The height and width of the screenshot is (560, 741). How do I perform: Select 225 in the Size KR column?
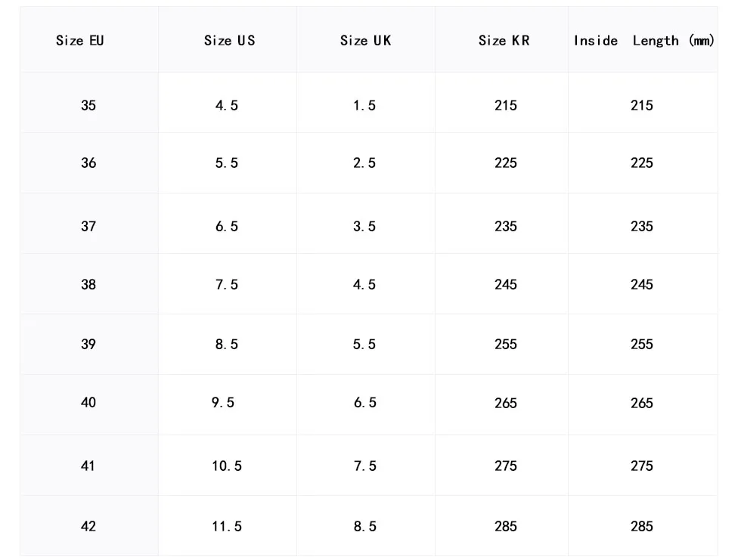pyautogui.click(x=505, y=163)
